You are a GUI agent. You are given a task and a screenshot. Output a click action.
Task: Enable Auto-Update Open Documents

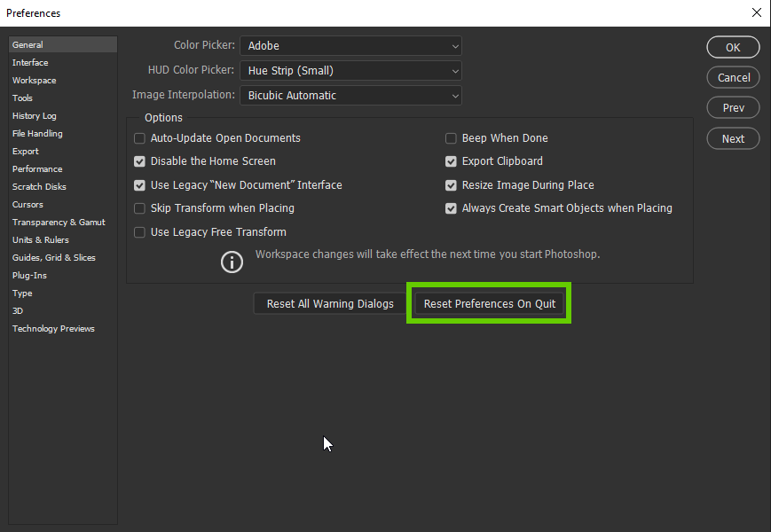tap(139, 138)
